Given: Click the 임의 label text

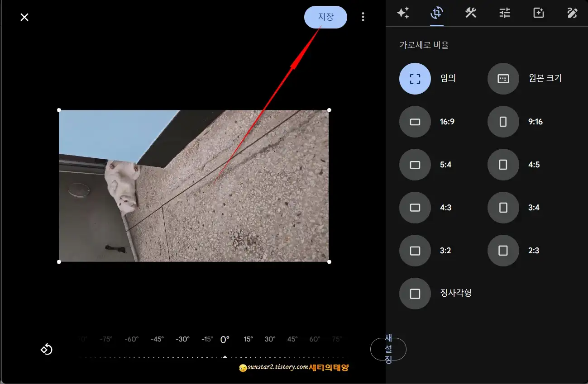Looking at the screenshot, I should click(448, 78).
